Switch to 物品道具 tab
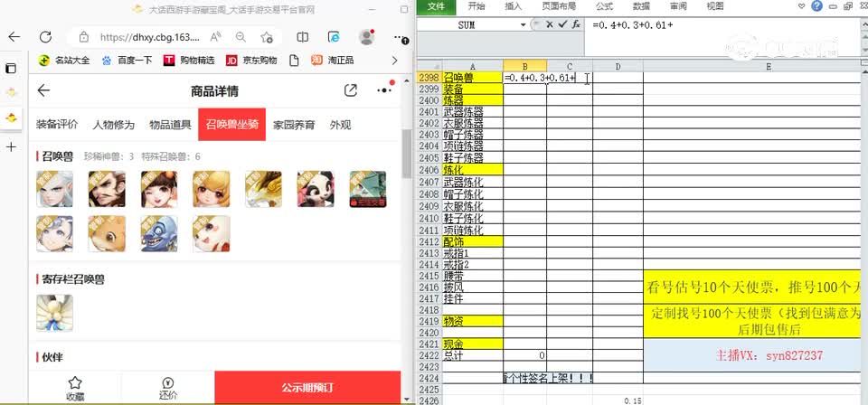Viewport: 868px width, 405px height. [x=170, y=125]
